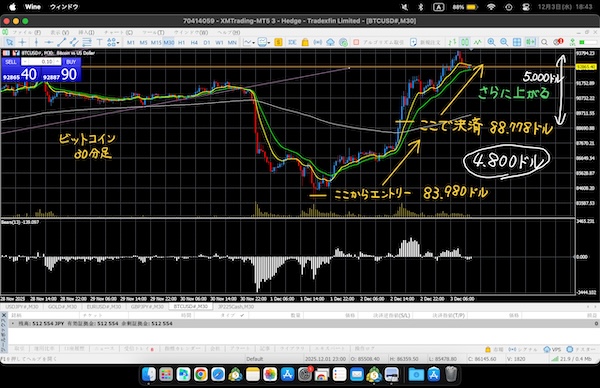This screenshot has width=600, height=388.
Task: Zoom out of the chart
Action: [504, 42]
